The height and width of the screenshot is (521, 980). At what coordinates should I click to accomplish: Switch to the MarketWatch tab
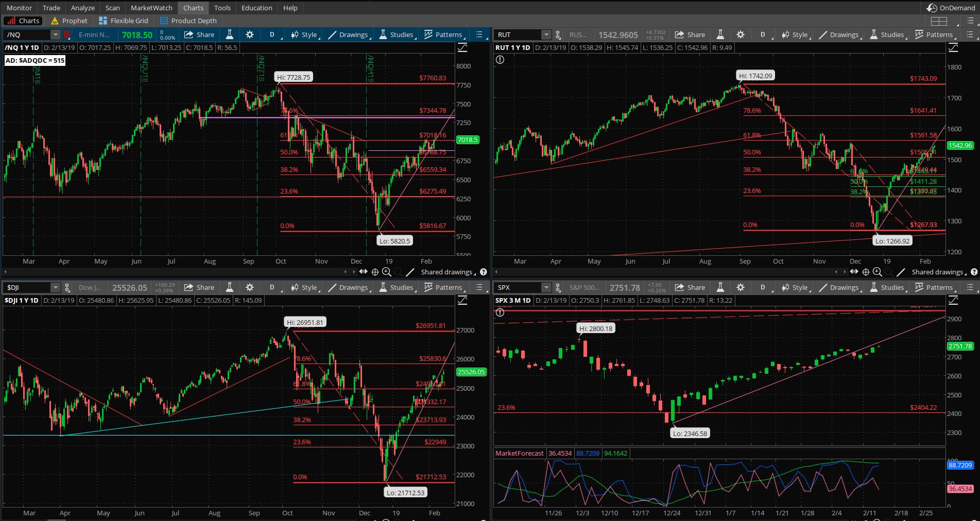point(151,8)
